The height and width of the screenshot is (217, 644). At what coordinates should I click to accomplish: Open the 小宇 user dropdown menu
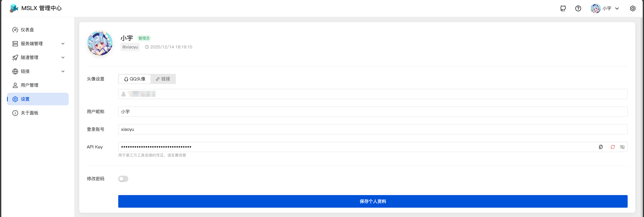605,9
